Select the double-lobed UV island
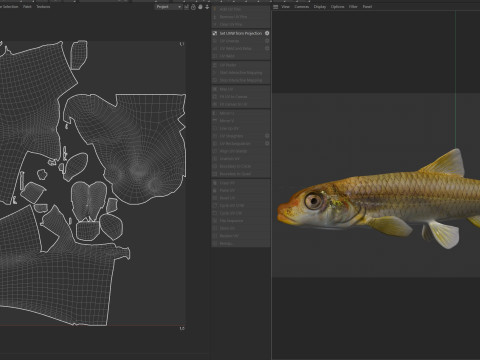The image size is (480, 360). coord(89,201)
